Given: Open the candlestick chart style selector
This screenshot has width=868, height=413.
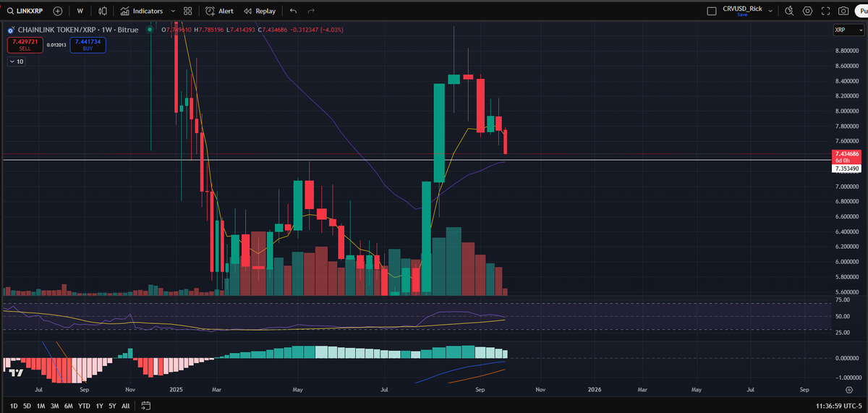Looking at the screenshot, I should tap(103, 11).
